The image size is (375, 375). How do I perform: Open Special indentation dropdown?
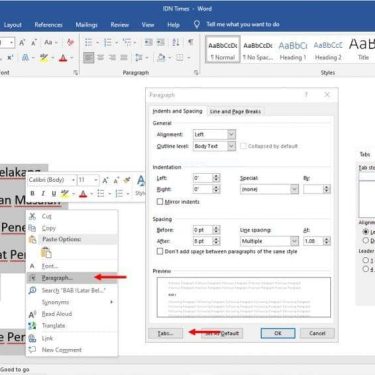tap(294, 189)
